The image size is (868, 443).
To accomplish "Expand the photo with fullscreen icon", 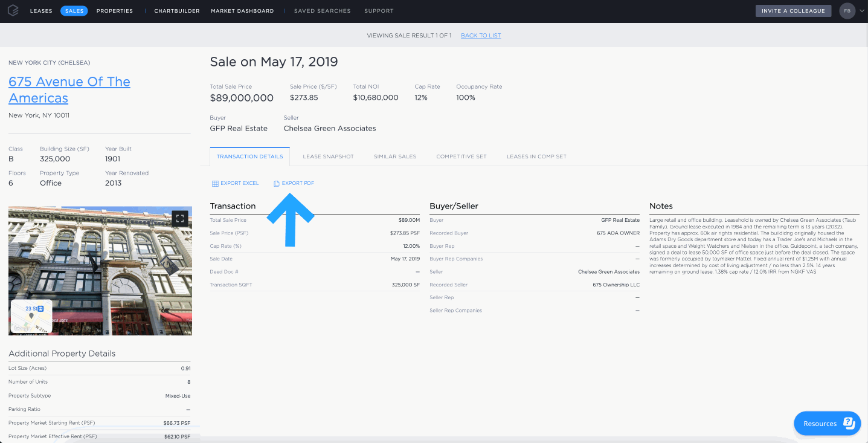I will 180,219.
